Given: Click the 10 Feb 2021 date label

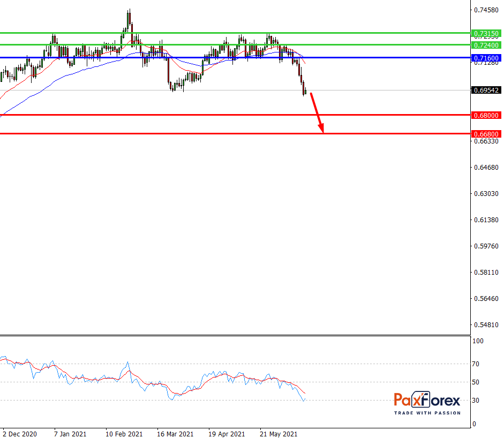Looking at the screenshot, I should pyautogui.click(x=124, y=434).
